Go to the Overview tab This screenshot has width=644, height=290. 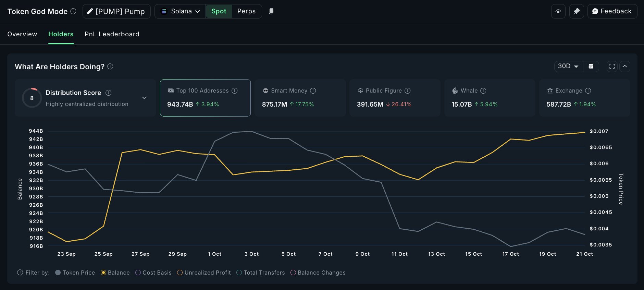coord(22,34)
